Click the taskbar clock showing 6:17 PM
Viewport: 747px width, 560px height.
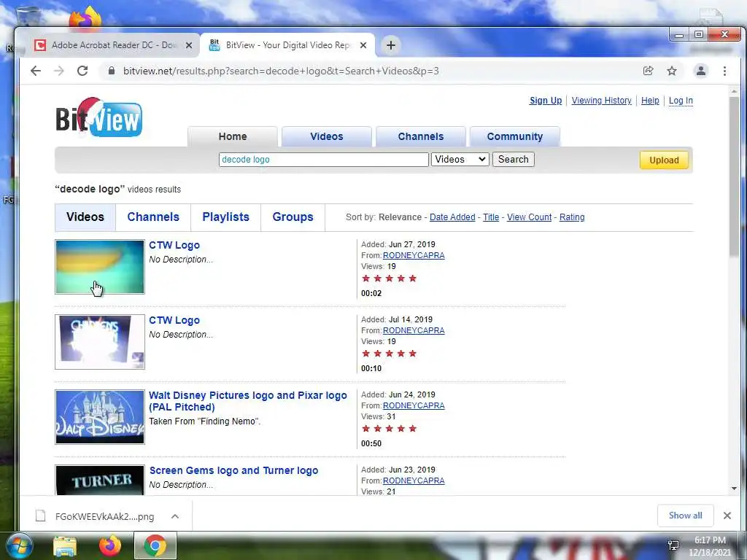coord(709,546)
